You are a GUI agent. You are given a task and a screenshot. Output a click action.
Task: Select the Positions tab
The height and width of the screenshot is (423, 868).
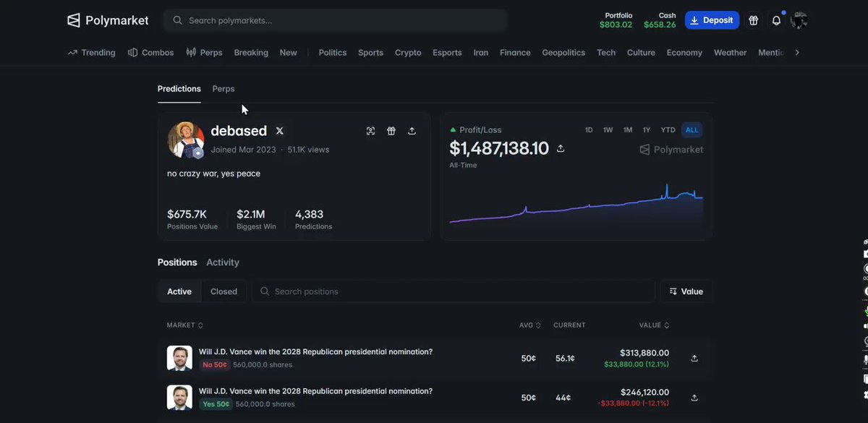tap(177, 262)
